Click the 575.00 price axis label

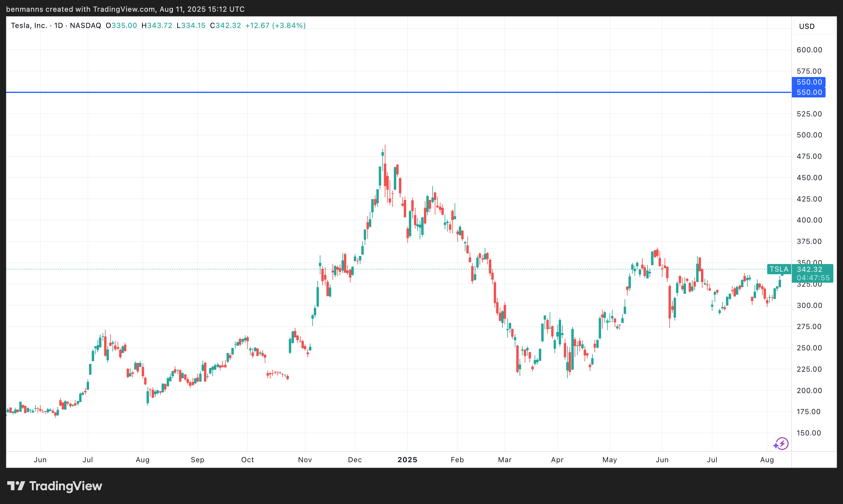point(809,71)
